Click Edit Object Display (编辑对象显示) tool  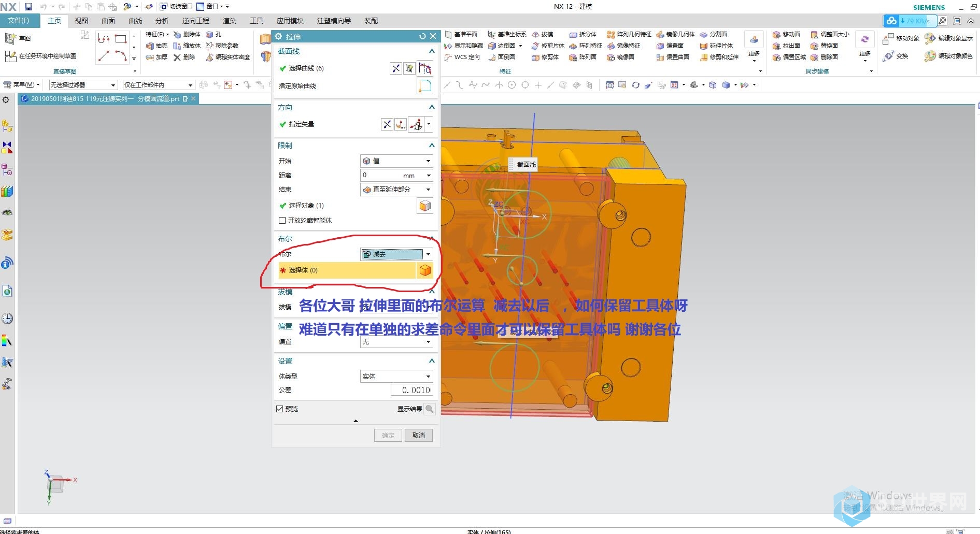point(949,38)
